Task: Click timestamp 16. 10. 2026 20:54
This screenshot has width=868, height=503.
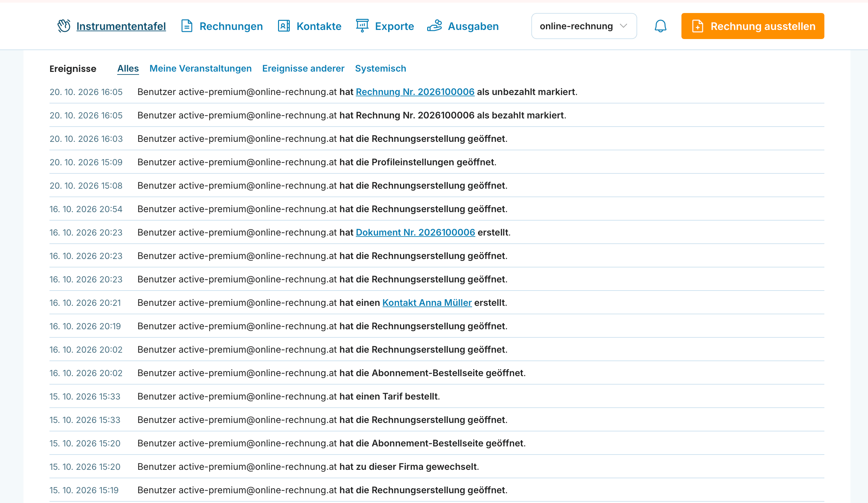Action: [x=86, y=209]
